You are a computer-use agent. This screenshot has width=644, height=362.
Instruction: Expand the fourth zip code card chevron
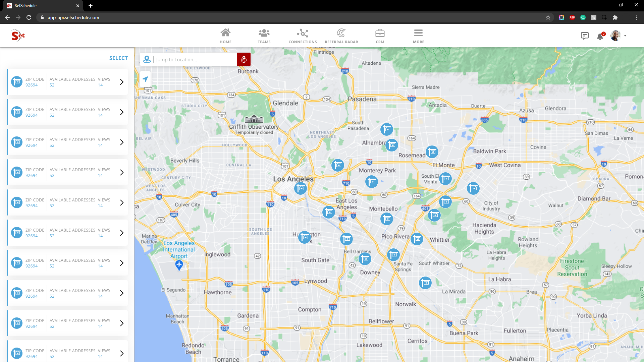[x=122, y=172]
